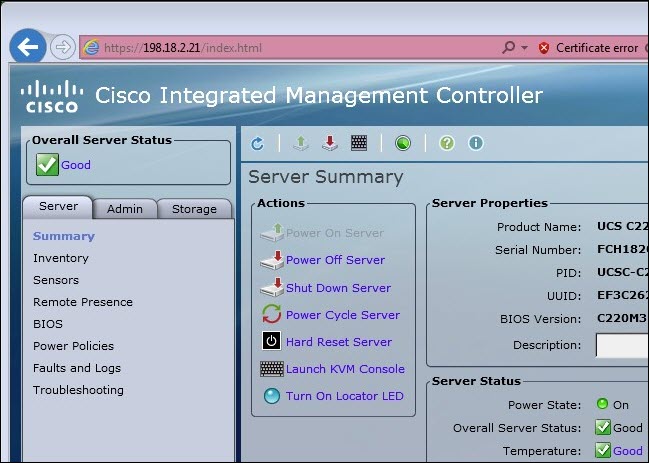Open the Certificate error text notice

[x=597, y=48]
